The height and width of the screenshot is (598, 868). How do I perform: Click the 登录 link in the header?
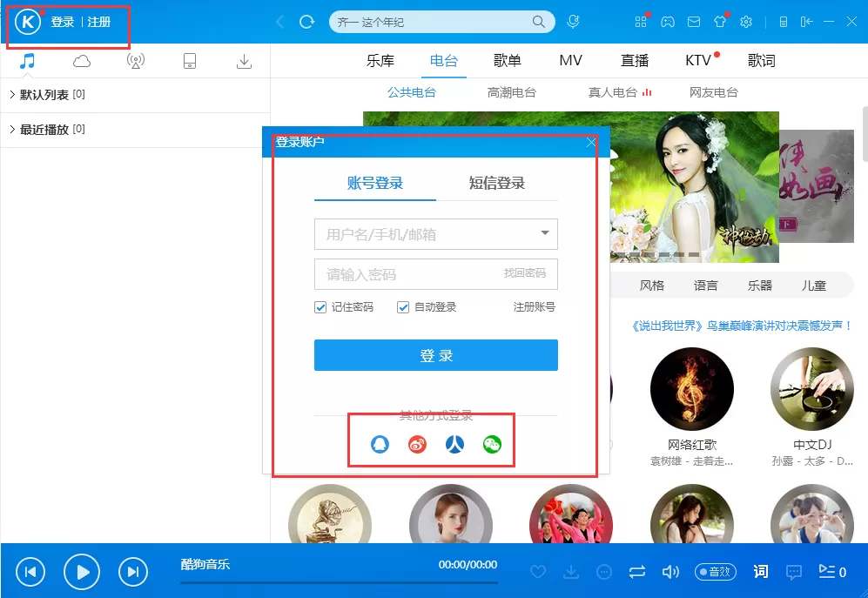click(63, 22)
